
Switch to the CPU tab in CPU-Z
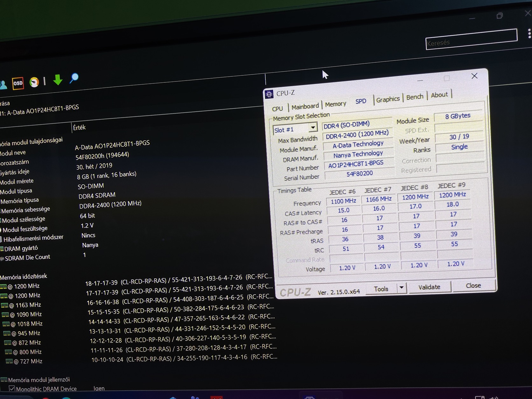277,108
